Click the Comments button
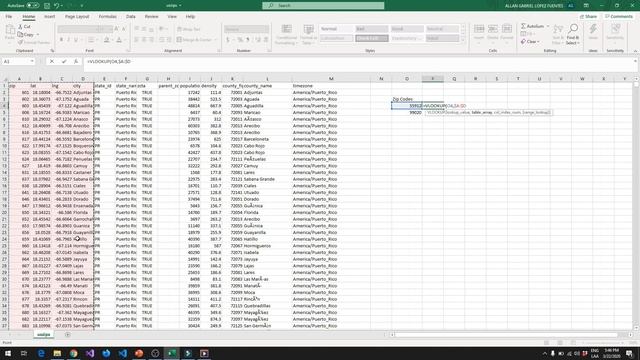Image resolution: width=640 pixels, height=360 pixels. click(619, 17)
